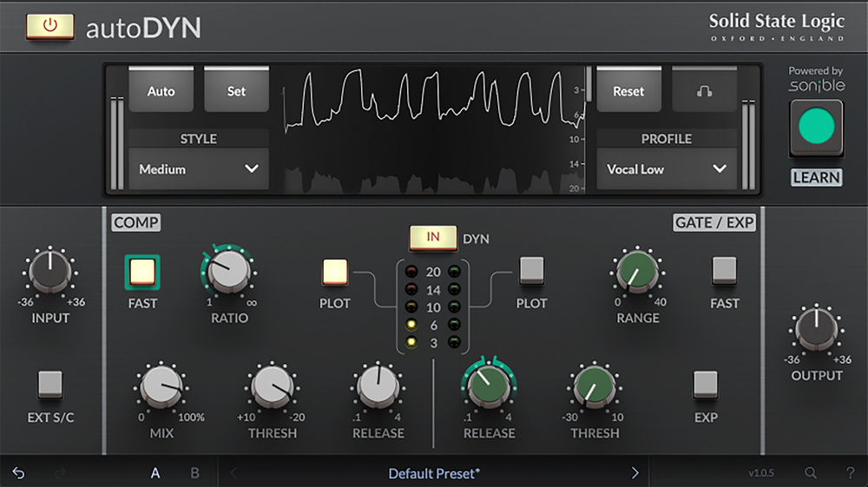Click the Auto button
This screenshot has height=487, width=868.
click(x=161, y=91)
